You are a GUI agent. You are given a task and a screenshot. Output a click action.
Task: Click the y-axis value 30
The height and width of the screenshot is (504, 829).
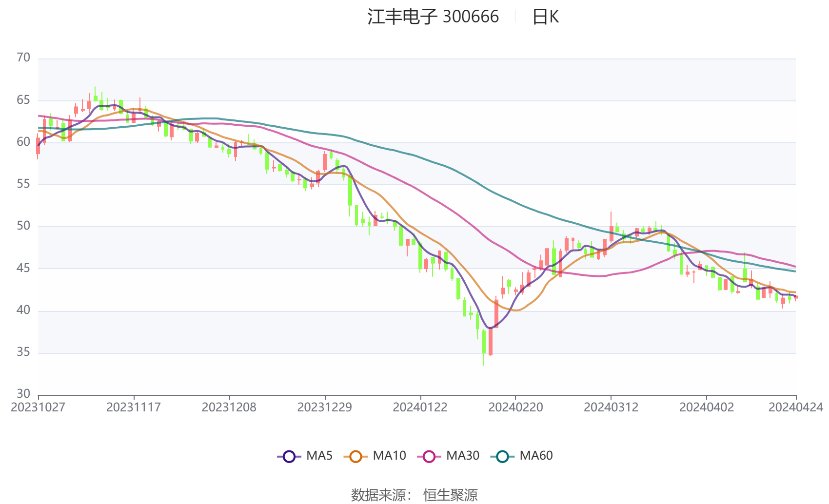[23, 394]
